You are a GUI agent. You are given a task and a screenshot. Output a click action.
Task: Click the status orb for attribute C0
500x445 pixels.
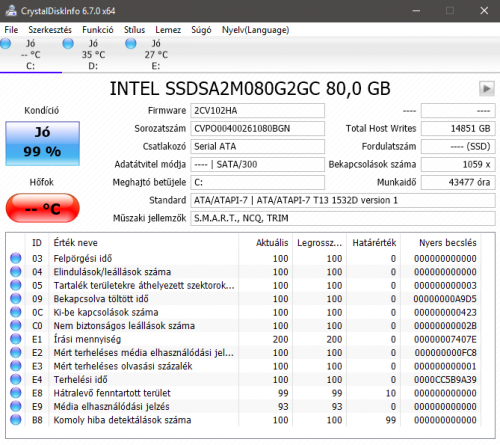[x=16, y=326]
